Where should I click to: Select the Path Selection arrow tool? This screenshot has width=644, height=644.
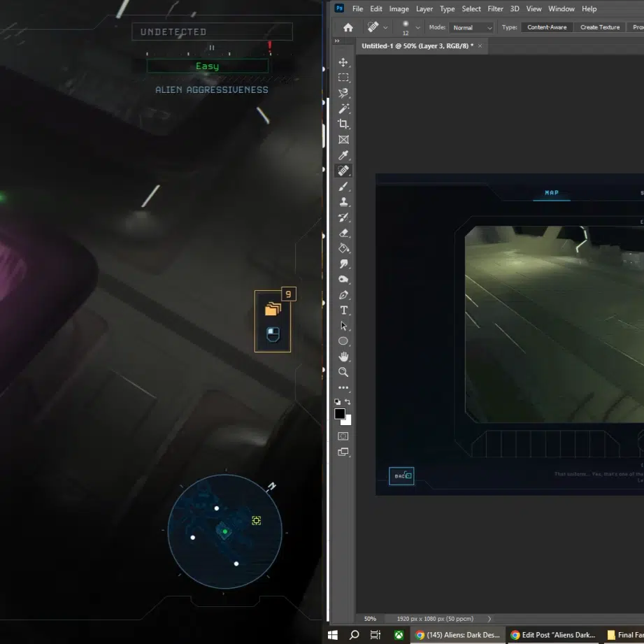coord(343,326)
